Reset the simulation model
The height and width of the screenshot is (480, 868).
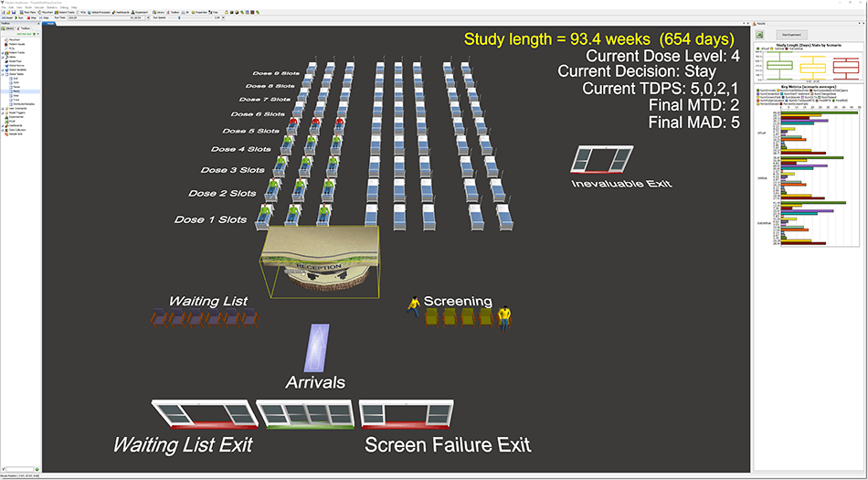(x=7, y=17)
